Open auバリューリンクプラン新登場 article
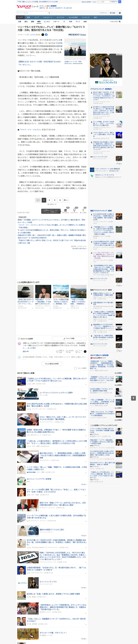The height and width of the screenshot is (644, 138). (x=39, y=479)
